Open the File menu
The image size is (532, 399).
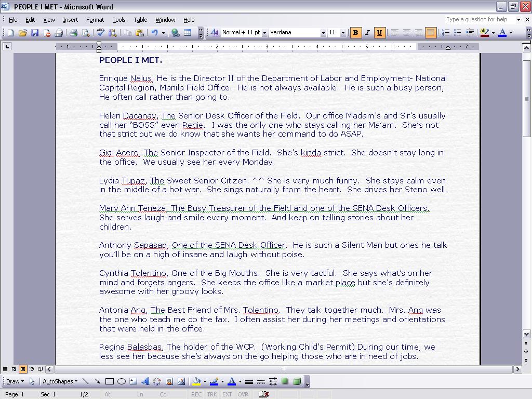pos(13,20)
